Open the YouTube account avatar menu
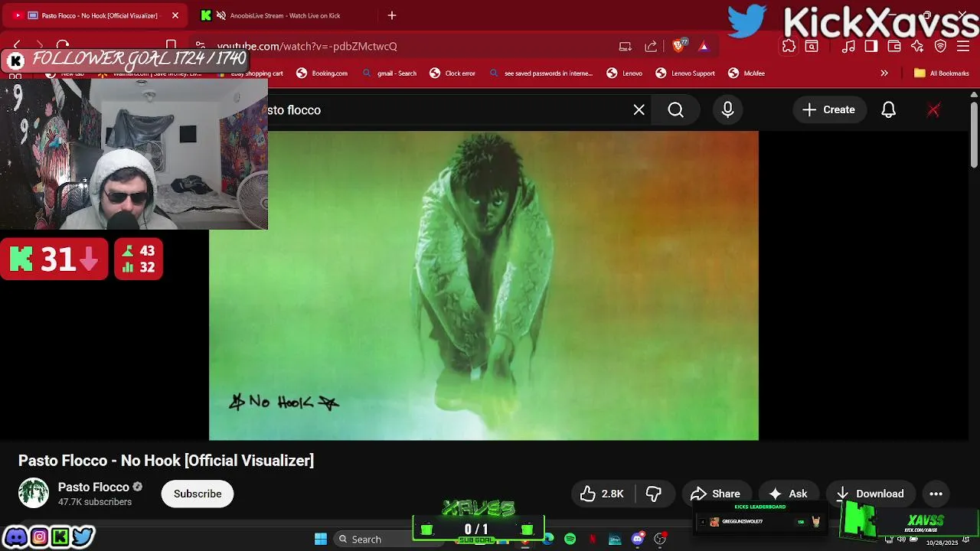This screenshot has width=980, height=551. coord(933,110)
